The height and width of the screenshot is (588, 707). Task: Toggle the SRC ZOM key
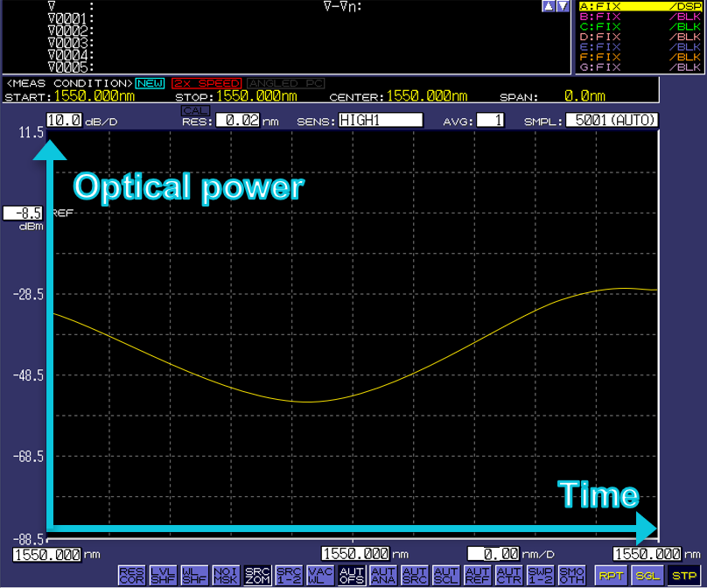(x=258, y=575)
